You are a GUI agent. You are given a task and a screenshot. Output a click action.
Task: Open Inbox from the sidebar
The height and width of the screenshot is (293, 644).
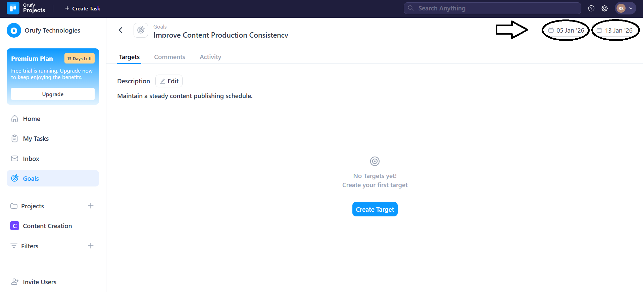tap(31, 159)
